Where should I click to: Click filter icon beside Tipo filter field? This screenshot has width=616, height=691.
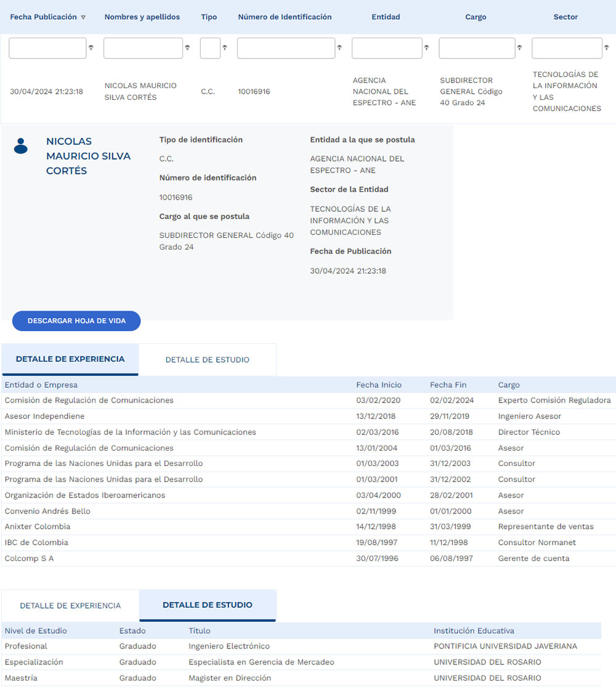pos(225,48)
